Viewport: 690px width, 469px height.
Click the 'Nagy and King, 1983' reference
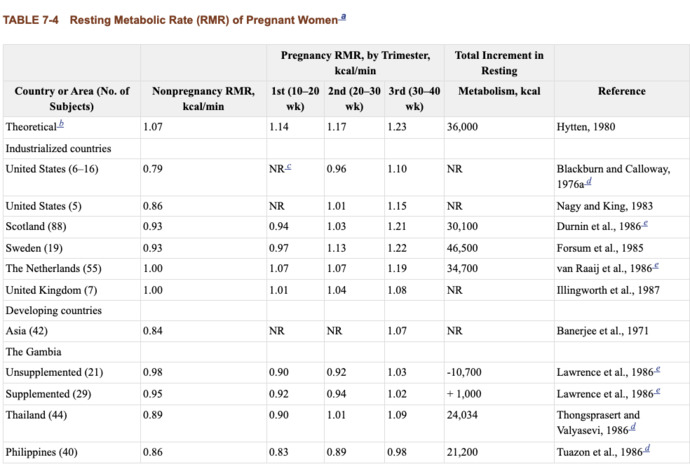[x=605, y=206]
